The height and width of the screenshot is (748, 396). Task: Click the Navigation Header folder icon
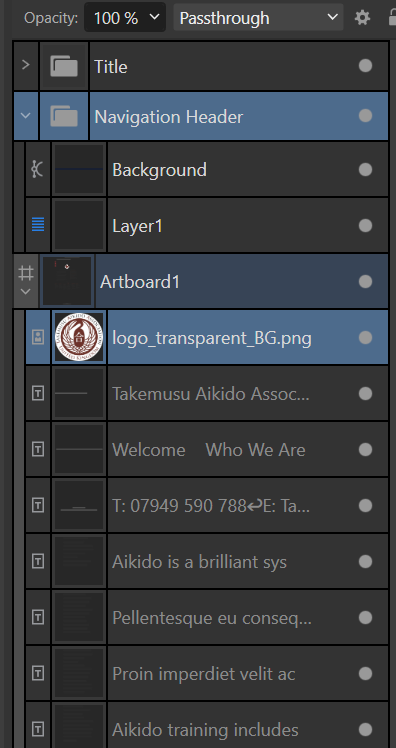(x=64, y=116)
